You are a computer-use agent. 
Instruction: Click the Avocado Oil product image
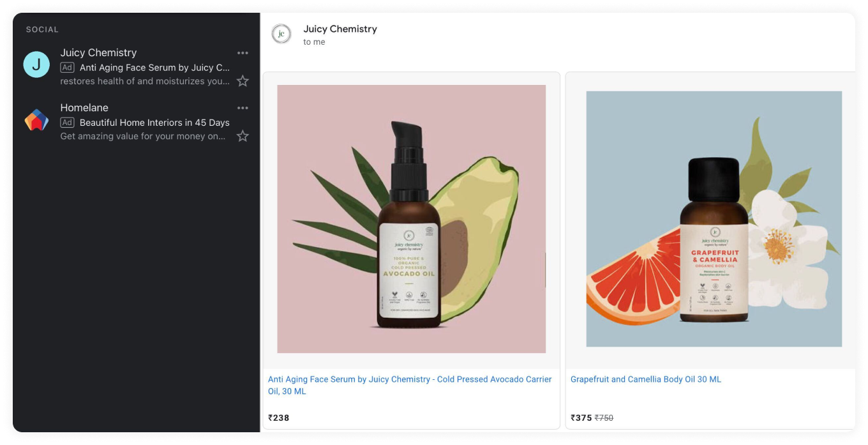coord(412,219)
